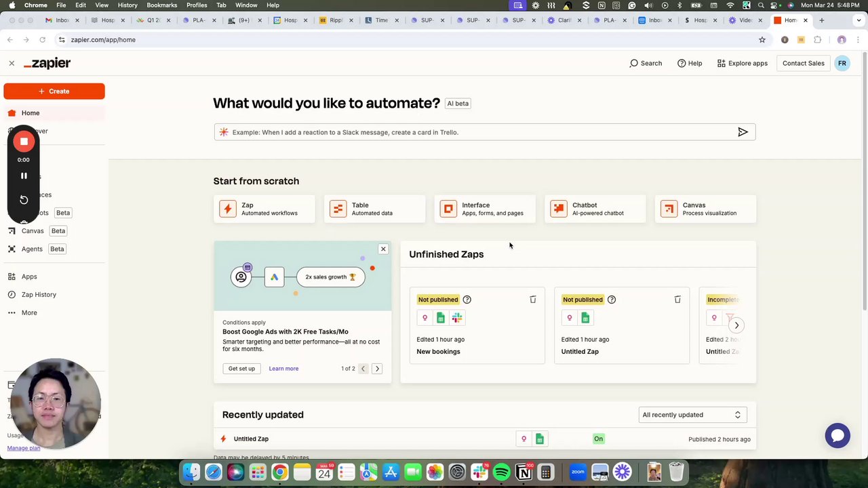This screenshot has height=488, width=868.
Task: Open Zoom from the Dock
Action: pyautogui.click(x=578, y=472)
